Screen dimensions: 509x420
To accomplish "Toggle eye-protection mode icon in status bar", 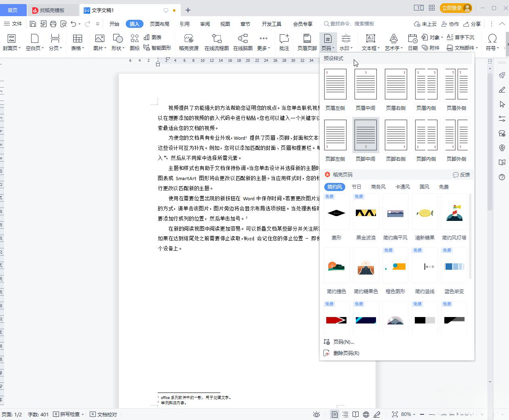I will pos(317,414).
